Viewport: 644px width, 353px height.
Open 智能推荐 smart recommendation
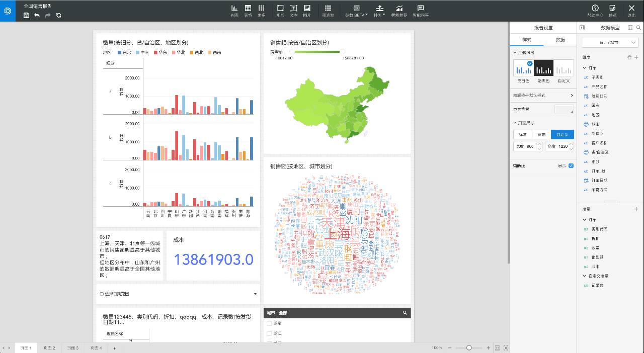[x=399, y=11]
